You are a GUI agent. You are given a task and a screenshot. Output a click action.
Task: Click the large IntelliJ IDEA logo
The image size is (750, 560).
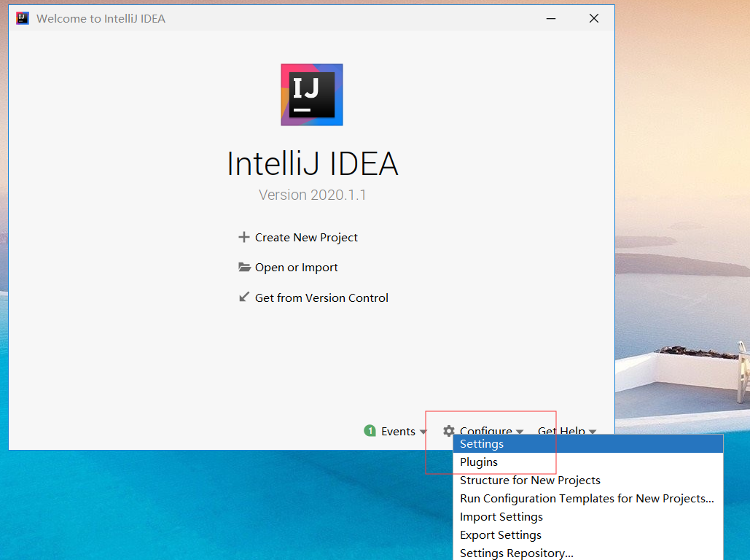tap(311, 95)
